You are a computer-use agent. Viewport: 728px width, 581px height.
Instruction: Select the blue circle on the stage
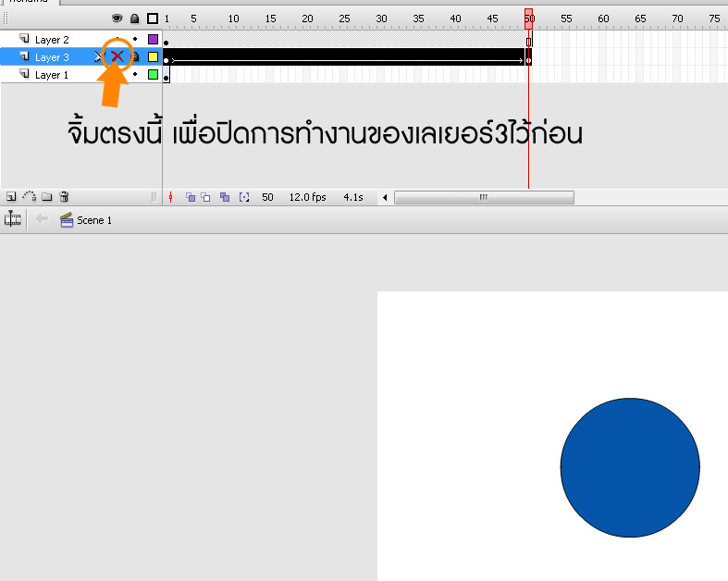coord(630,467)
